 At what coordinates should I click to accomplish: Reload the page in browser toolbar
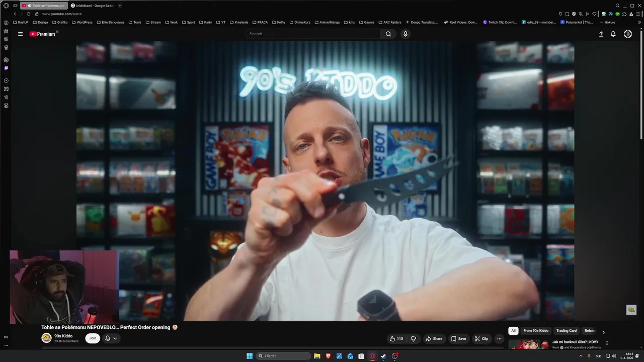[x=28, y=14]
